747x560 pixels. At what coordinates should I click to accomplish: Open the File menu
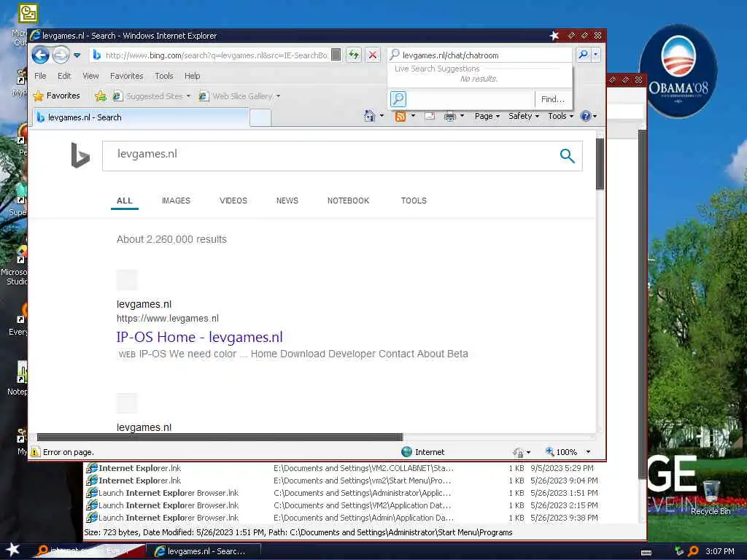click(x=41, y=76)
